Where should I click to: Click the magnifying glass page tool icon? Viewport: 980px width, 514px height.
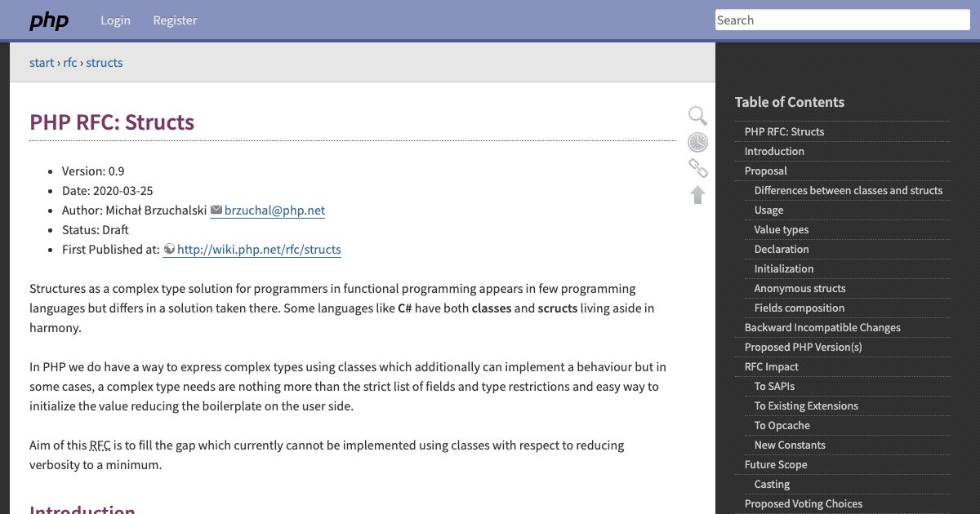(697, 115)
